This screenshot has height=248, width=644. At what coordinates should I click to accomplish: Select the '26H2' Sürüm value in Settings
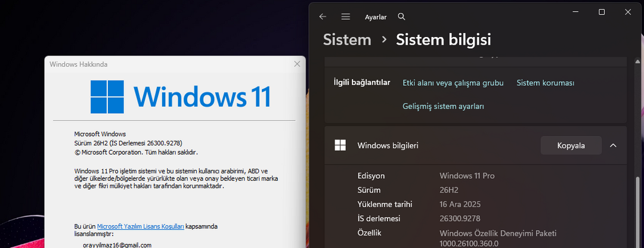point(448,190)
